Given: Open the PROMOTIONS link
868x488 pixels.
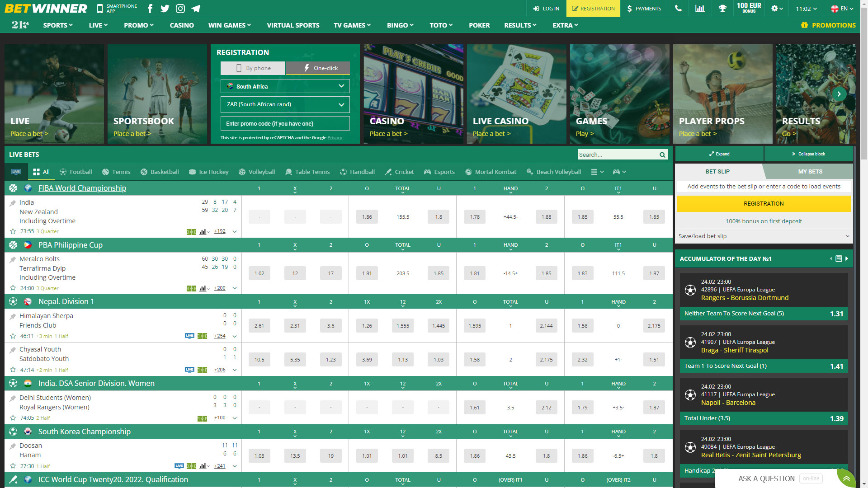Looking at the screenshot, I should (x=828, y=25).
